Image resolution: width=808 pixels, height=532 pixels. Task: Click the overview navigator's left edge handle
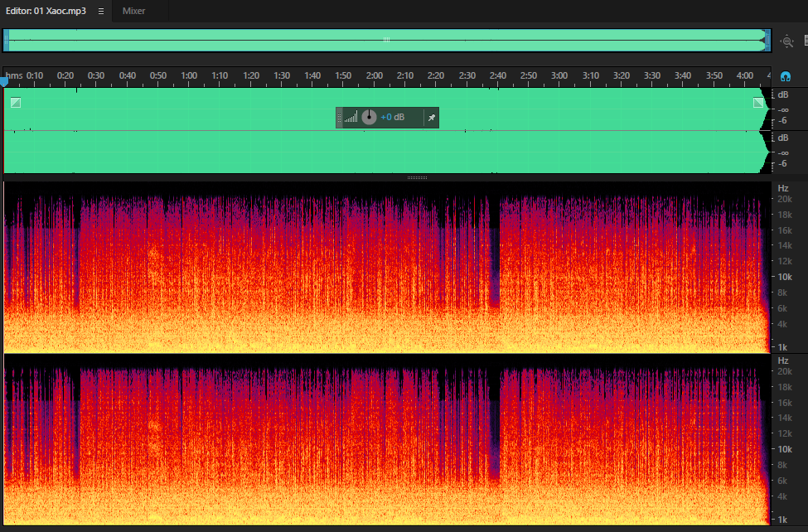tap(6, 41)
